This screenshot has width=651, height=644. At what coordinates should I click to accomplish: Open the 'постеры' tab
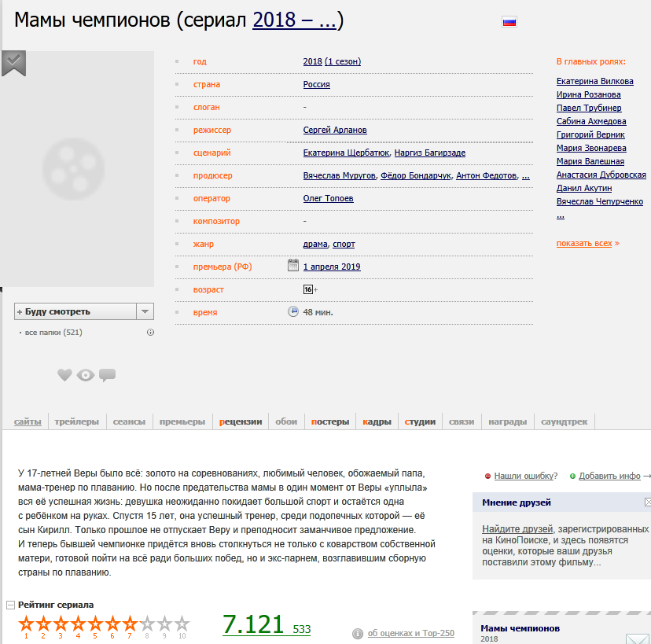pyautogui.click(x=329, y=421)
